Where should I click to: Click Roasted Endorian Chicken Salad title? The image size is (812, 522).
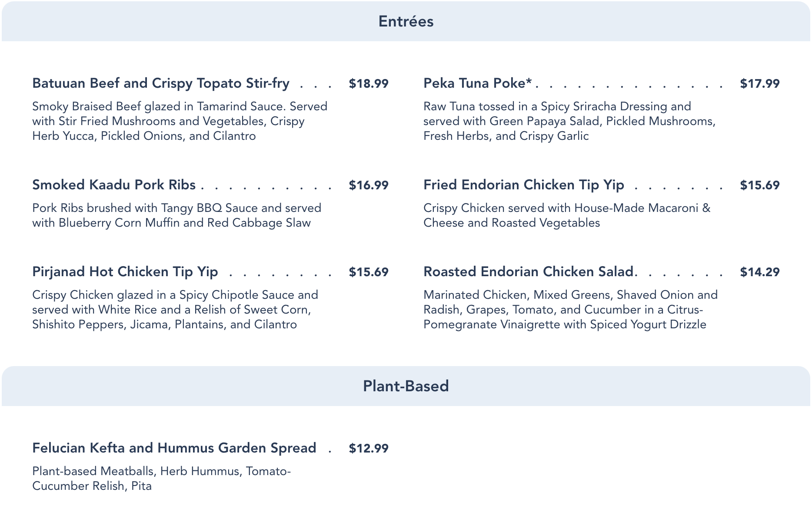click(529, 272)
